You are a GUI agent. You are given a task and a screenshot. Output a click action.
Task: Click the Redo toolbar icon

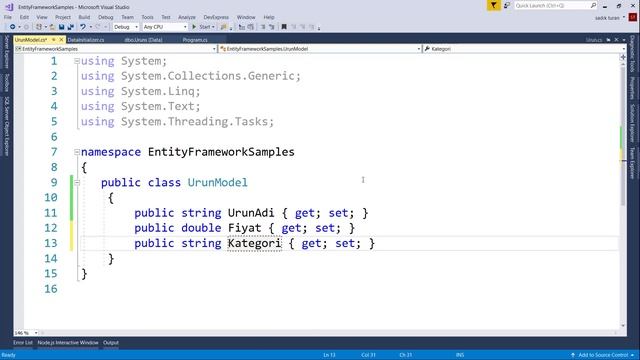click(98, 27)
